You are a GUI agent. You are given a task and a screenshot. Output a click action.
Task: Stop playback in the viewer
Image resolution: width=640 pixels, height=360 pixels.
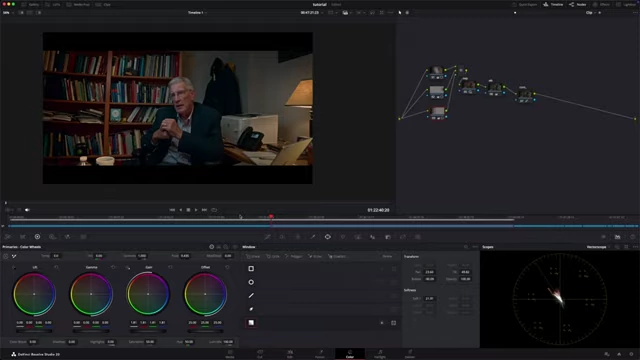[188, 210]
